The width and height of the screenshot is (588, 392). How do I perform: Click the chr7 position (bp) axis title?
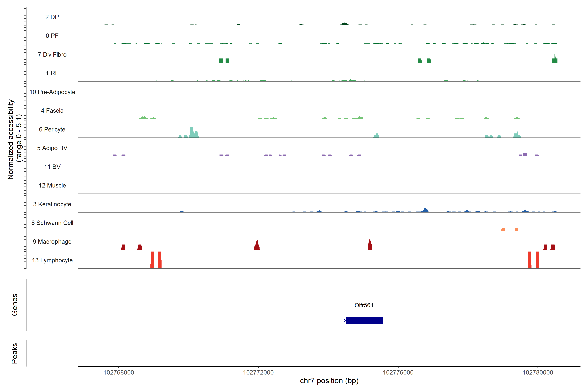pyautogui.click(x=329, y=381)
